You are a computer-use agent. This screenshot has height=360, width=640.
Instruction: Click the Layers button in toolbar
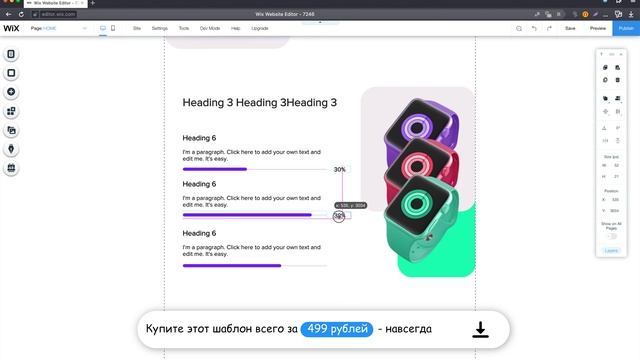(611, 251)
